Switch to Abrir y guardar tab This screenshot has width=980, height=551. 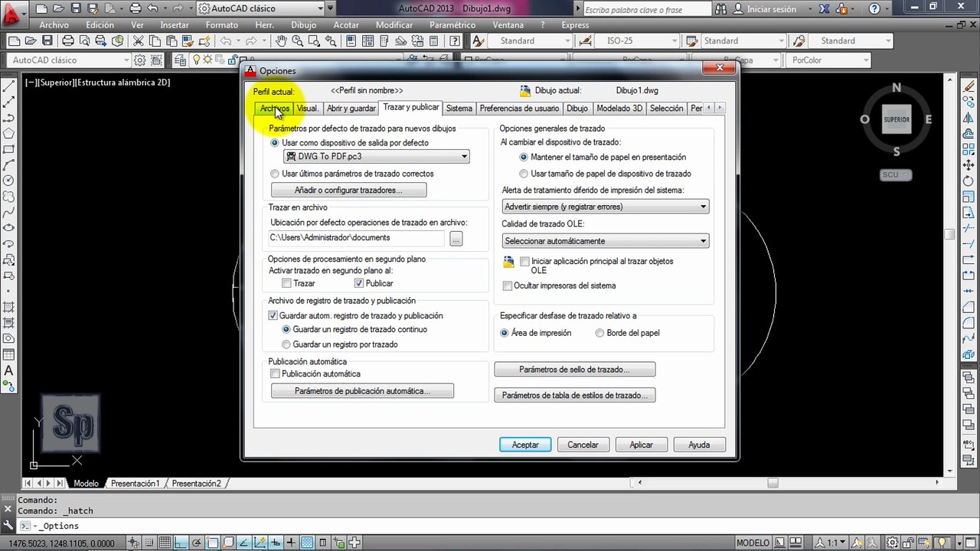[351, 109]
